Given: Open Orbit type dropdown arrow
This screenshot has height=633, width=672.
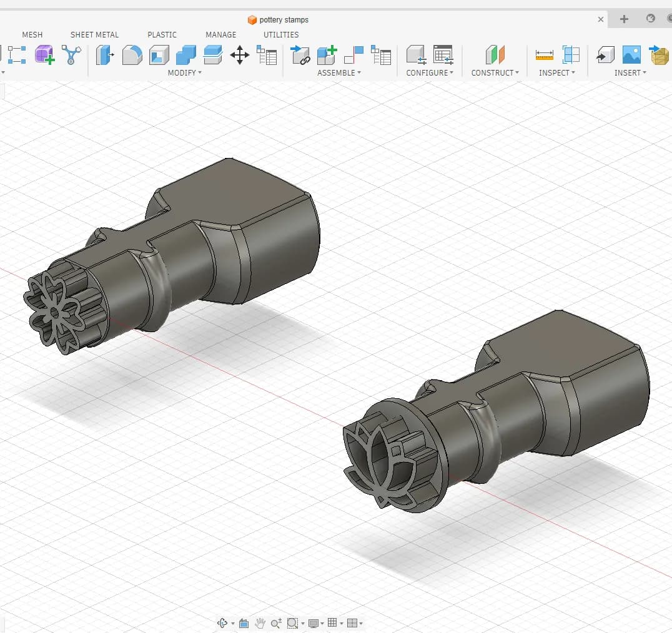Looking at the screenshot, I should [233, 624].
